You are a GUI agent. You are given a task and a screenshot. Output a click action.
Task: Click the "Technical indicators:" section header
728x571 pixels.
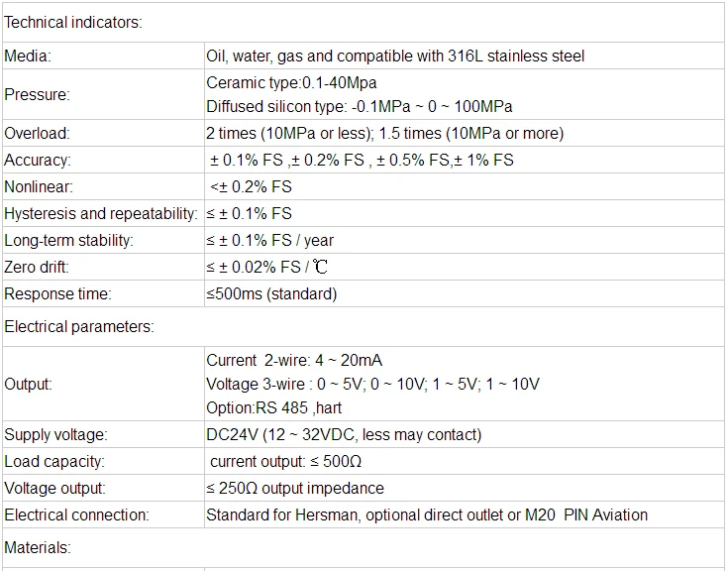pos(73,23)
